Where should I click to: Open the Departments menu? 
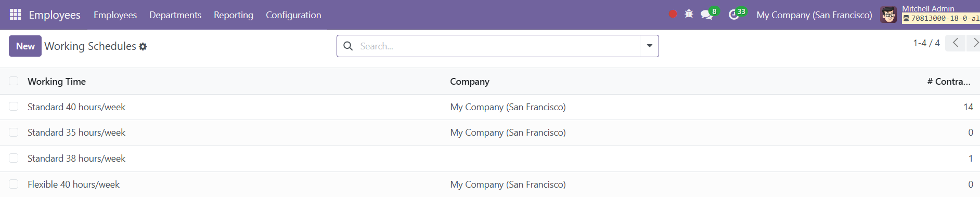[x=175, y=15]
